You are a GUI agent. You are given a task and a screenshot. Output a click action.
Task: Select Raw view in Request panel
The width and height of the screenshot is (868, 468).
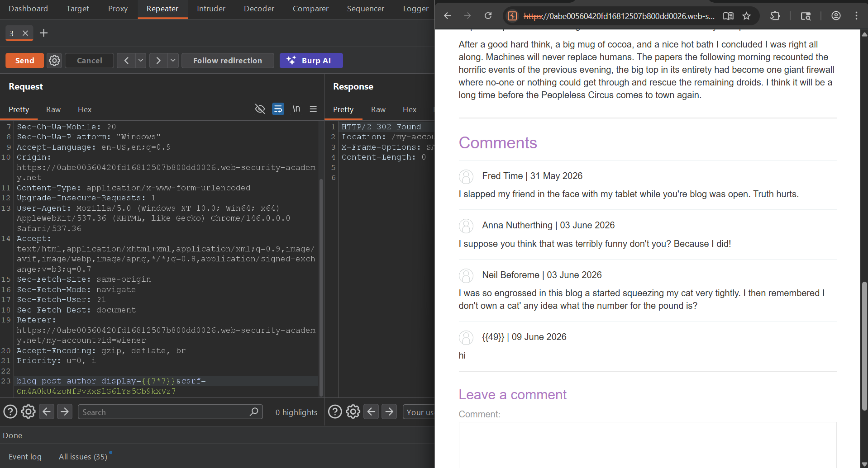tap(53, 109)
